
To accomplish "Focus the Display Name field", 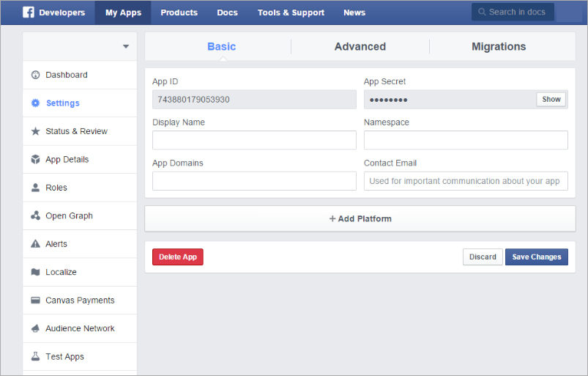I will 254,140.
